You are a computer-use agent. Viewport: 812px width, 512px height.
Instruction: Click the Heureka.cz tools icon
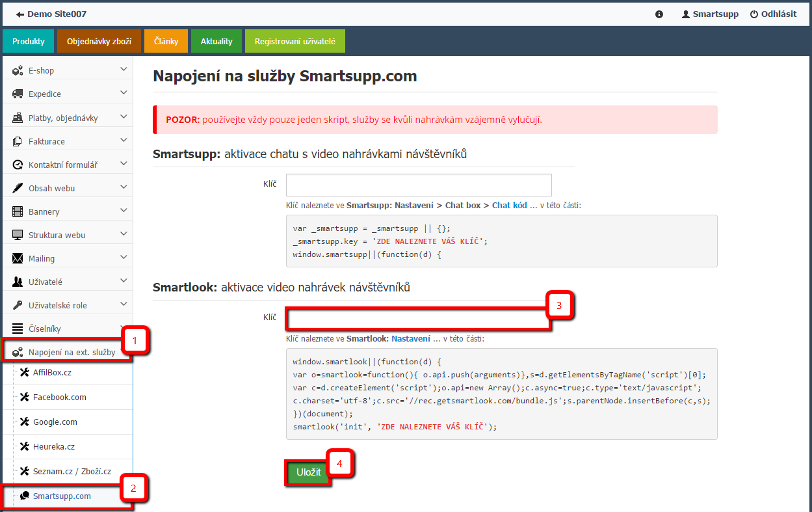[25, 446]
